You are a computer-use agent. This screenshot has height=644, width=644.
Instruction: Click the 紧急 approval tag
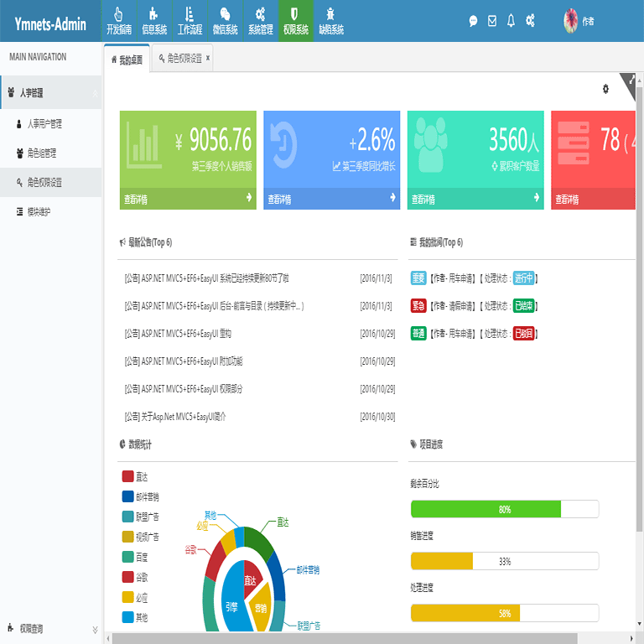418,305
